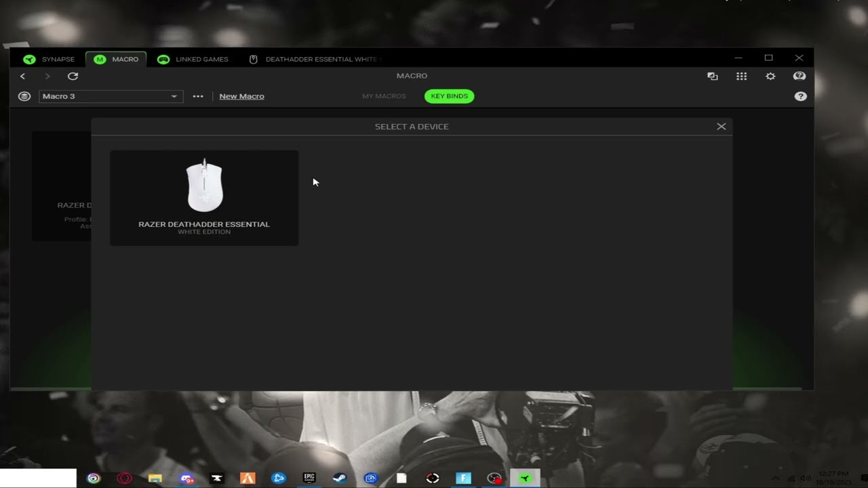
Task: Click the green Razer Synapse taskbar icon
Action: 525,478
